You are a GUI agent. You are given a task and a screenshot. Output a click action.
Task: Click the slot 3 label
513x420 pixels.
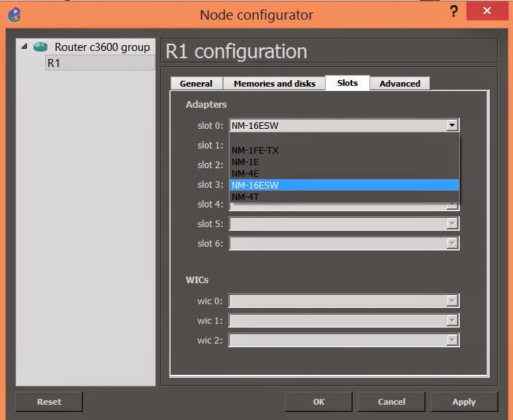(x=210, y=184)
